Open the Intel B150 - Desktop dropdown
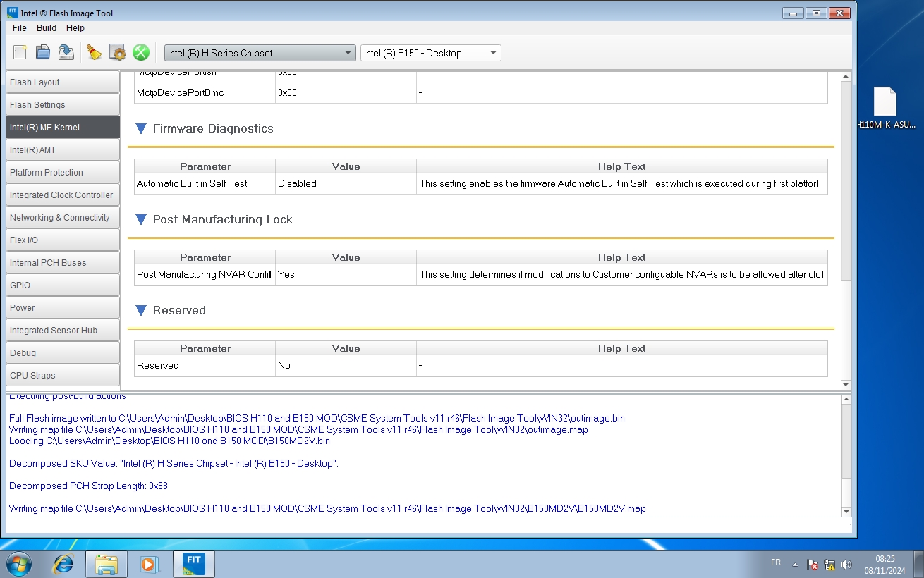 click(430, 53)
